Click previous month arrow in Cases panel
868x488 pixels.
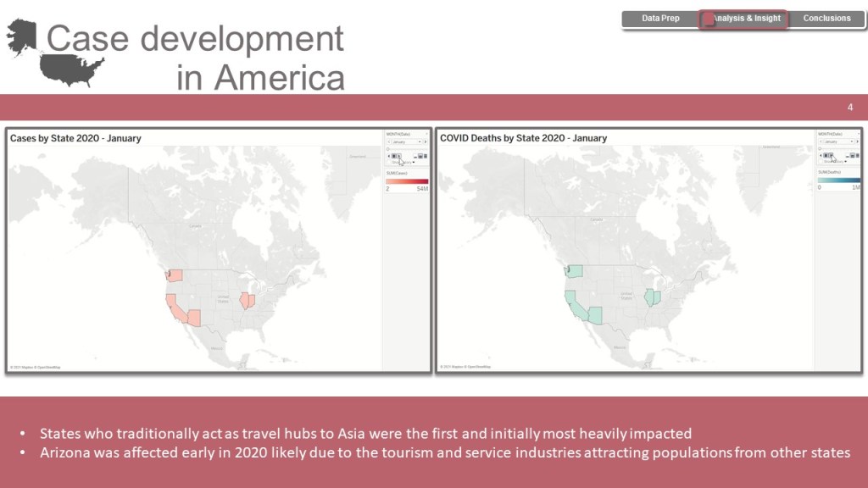click(387, 141)
